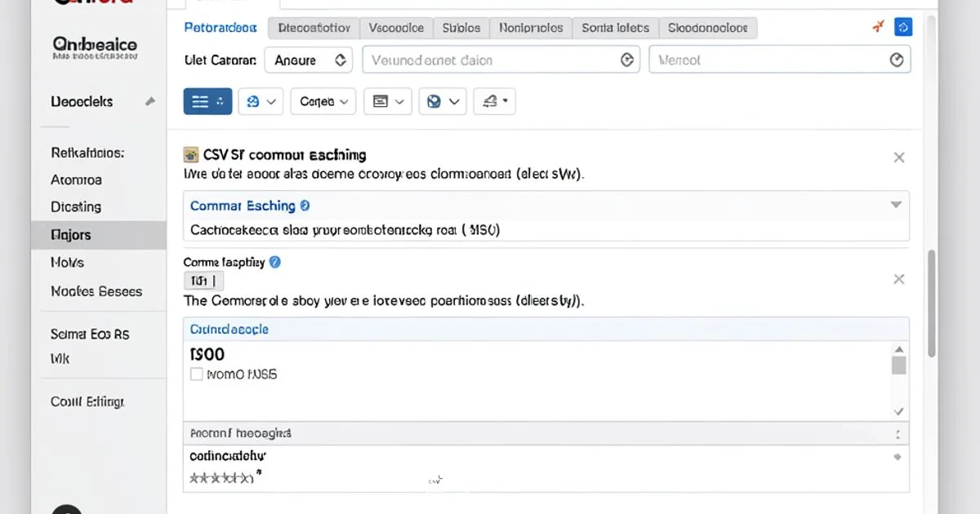Click the blue square icon beside the red pin
This screenshot has width=980, height=514.
[x=902, y=27]
